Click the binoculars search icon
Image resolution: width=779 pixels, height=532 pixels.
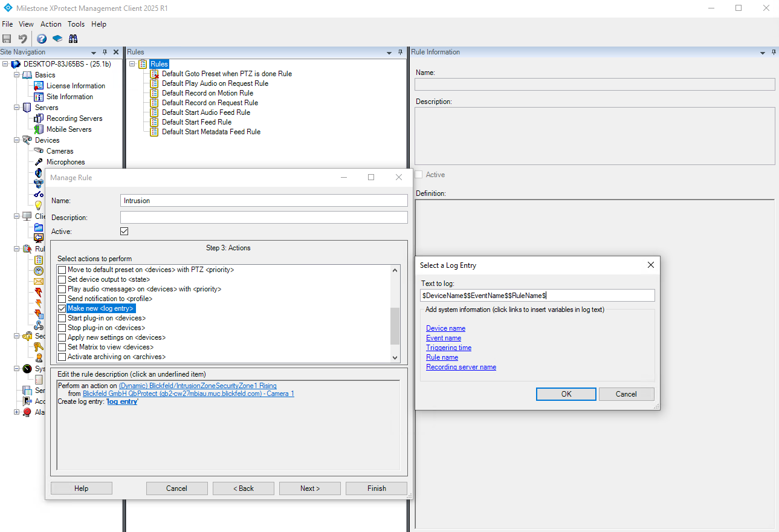point(73,39)
